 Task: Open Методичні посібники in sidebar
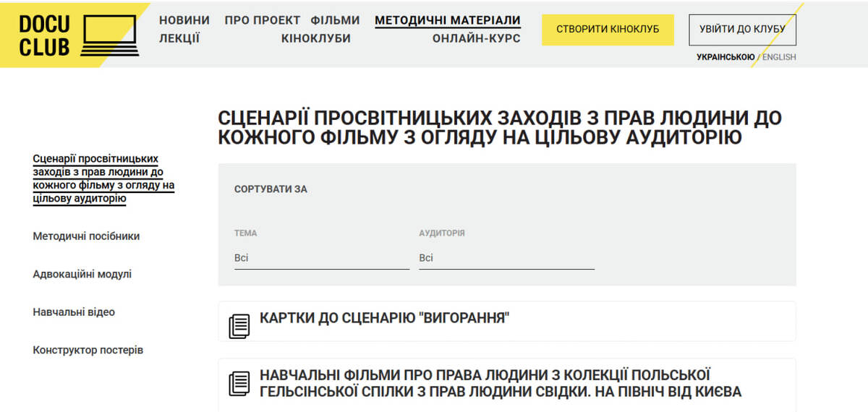point(86,236)
